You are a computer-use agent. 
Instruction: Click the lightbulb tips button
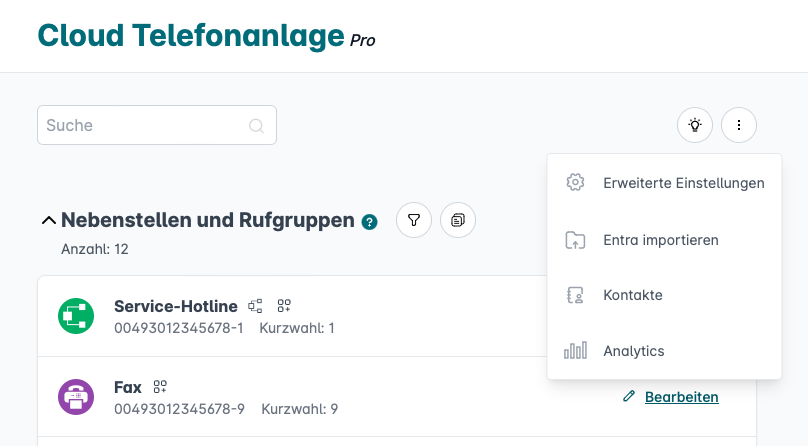click(x=694, y=125)
